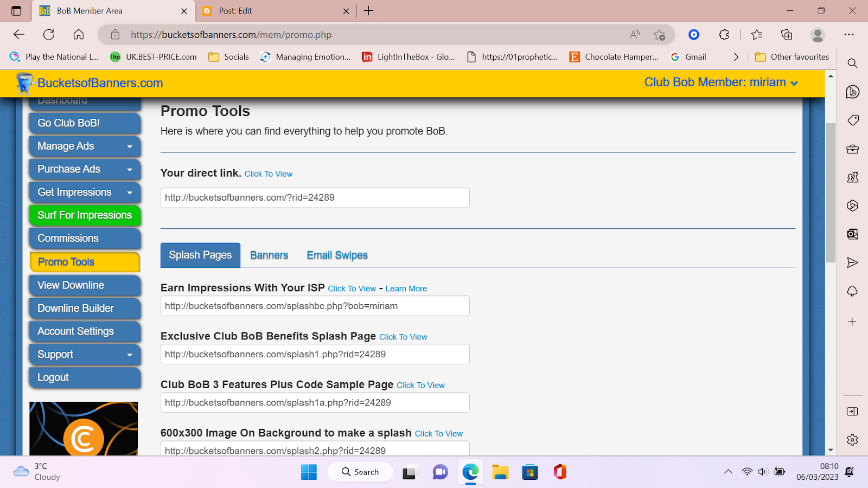Click the BucketsofBanners.com logo
Viewport: 868px width, 488px height.
coord(90,83)
